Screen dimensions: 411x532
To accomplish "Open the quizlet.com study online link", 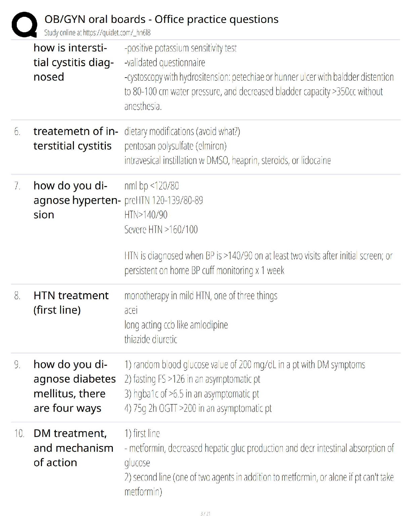I will click(x=97, y=33).
